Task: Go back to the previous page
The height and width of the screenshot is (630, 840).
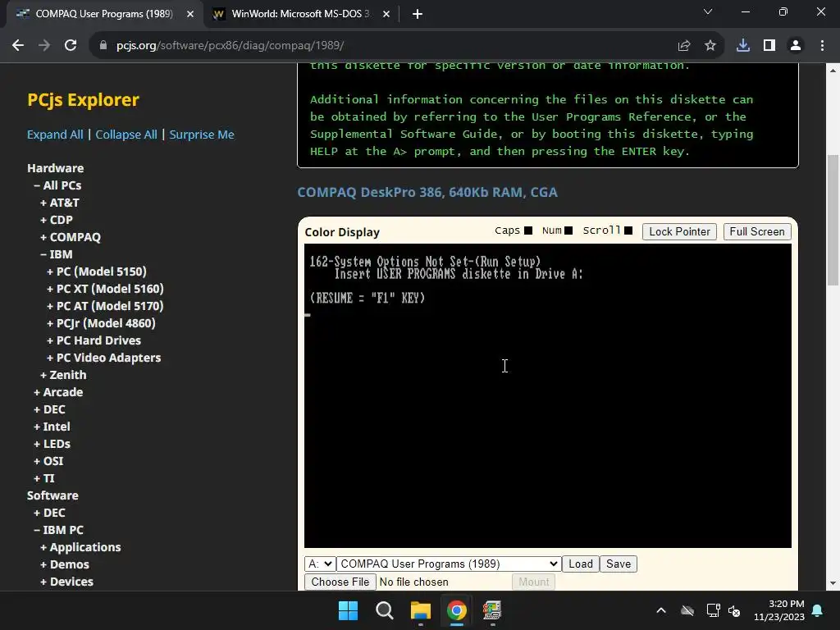Action: click(18, 46)
